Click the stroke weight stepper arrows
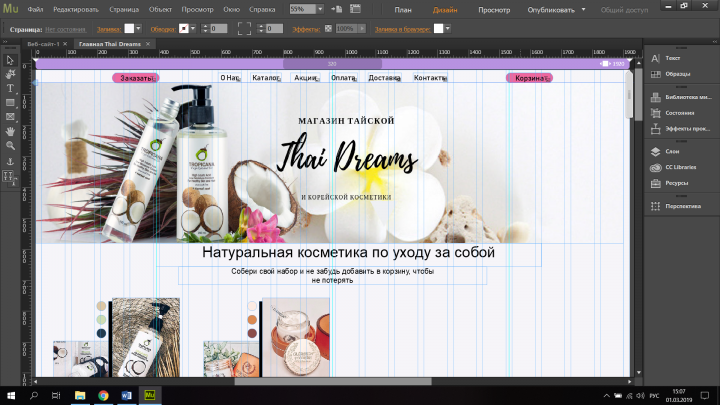The height and width of the screenshot is (405, 720). pyautogui.click(x=205, y=28)
